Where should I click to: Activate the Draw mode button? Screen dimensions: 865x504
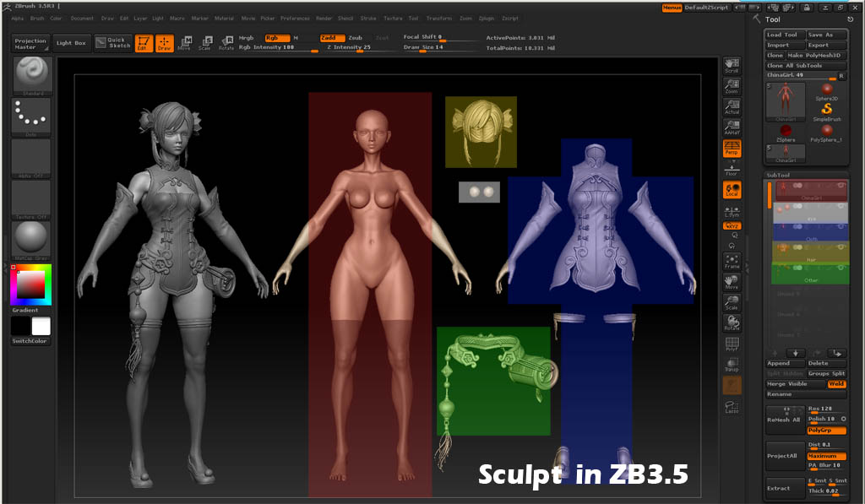(x=165, y=43)
